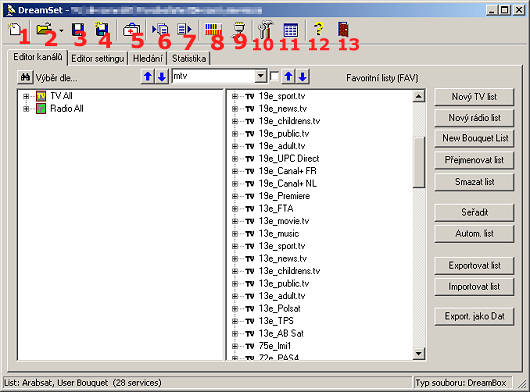Click the Výběr dle... label
The width and height of the screenshot is (530, 392).
pyautogui.click(x=56, y=78)
